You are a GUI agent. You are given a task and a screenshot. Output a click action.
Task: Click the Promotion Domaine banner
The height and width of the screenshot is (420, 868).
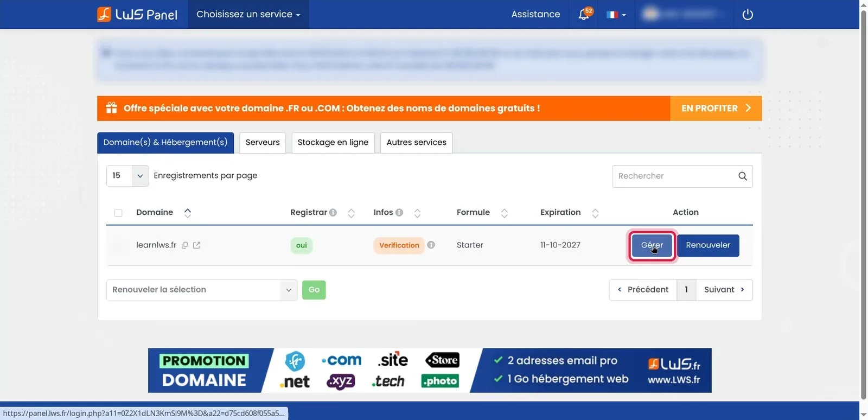point(430,370)
